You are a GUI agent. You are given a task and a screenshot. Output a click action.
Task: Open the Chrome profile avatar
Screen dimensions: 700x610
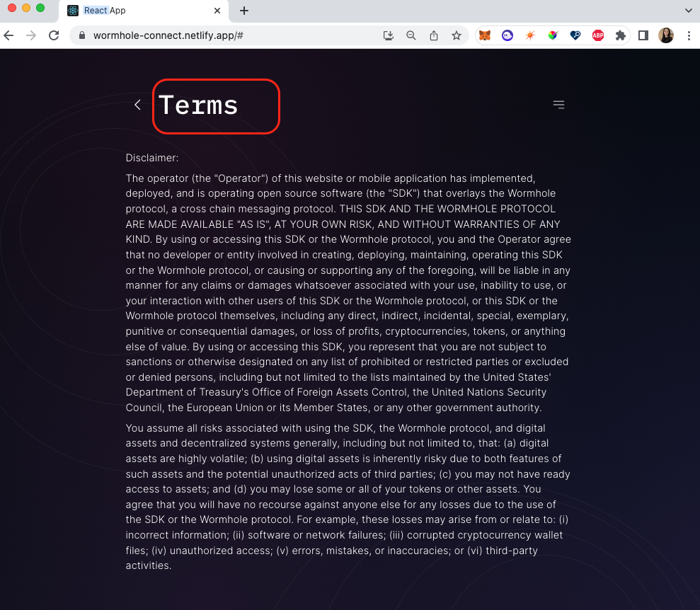coord(666,35)
